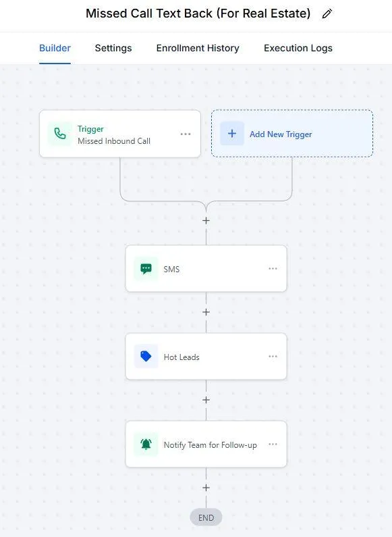The height and width of the screenshot is (537, 392).
Task: Open the three-dot menu on Hot Leads step
Action: (x=273, y=357)
